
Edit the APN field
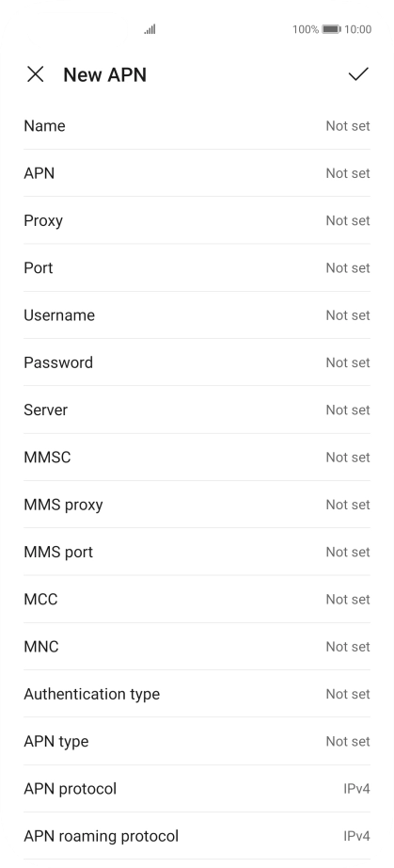[197, 173]
